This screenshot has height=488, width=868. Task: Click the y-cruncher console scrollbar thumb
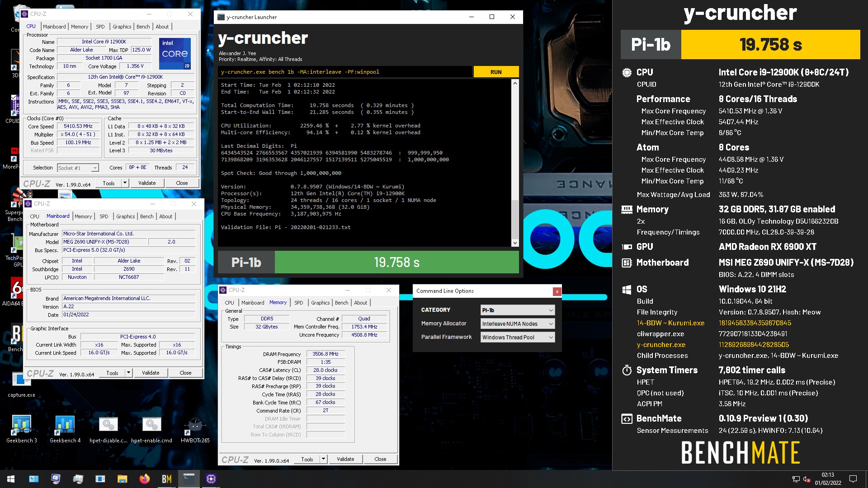point(515,219)
